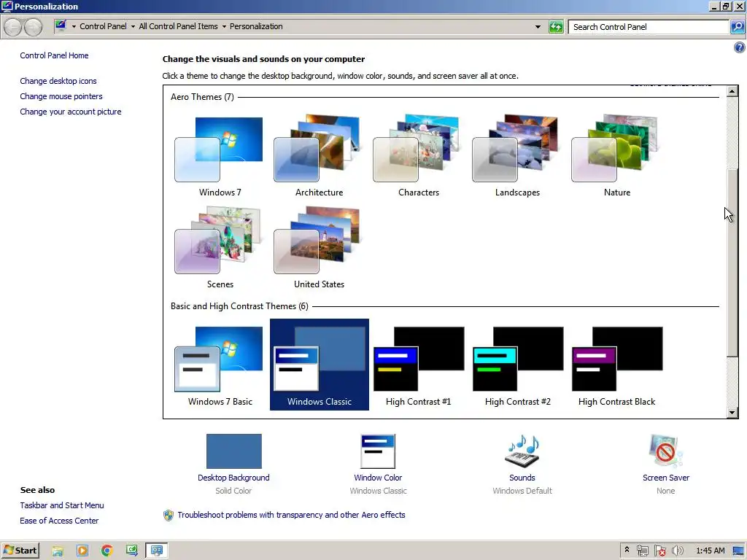The width and height of the screenshot is (747, 560).
Task: Open Change mouse pointers link
Action: pos(61,96)
